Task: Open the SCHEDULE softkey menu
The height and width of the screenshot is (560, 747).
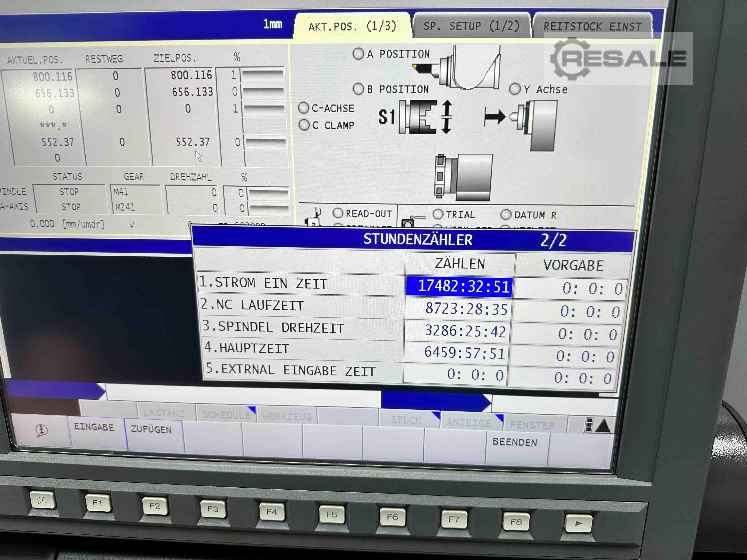Action: pos(226,414)
